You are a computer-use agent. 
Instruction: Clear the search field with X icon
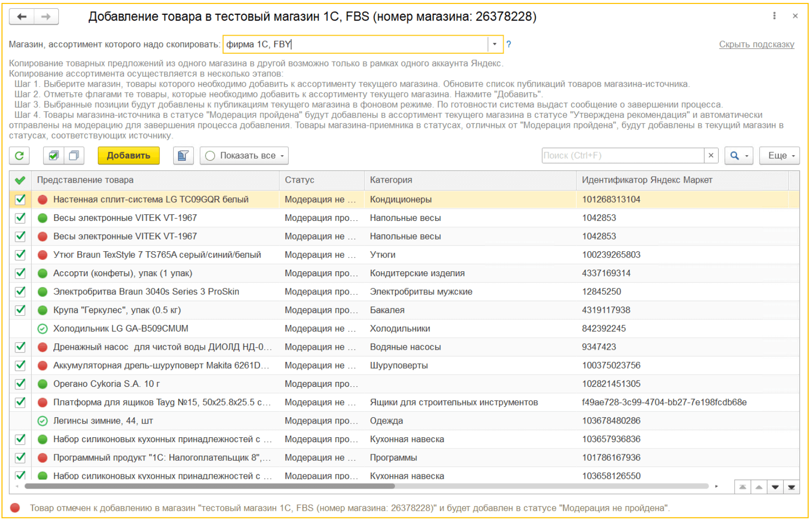click(x=711, y=156)
